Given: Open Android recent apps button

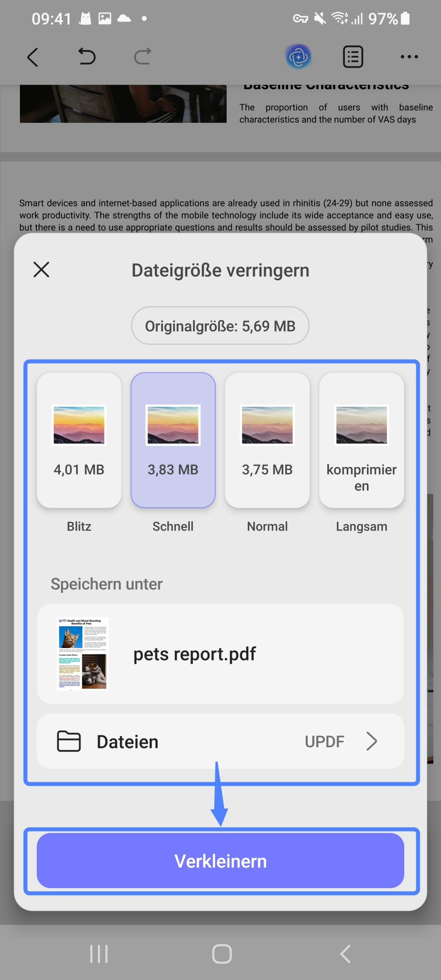Looking at the screenshot, I should pyautogui.click(x=99, y=954).
